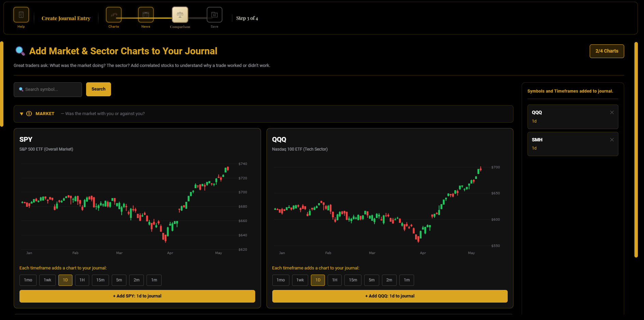Select QQQ 1m timeframe
Viewport: 644px width, 320px height.
click(x=407, y=280)
